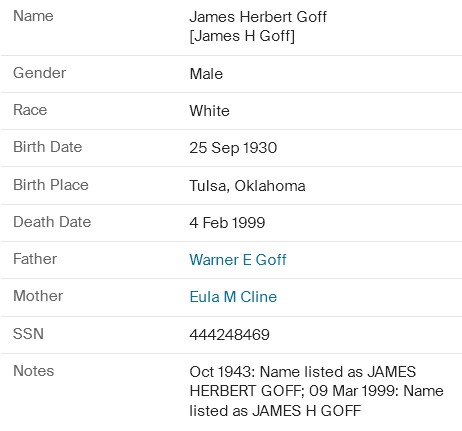Click the death date 4 Feb 1999
This screenshot has width=462, height=431.
click(227, 222)
